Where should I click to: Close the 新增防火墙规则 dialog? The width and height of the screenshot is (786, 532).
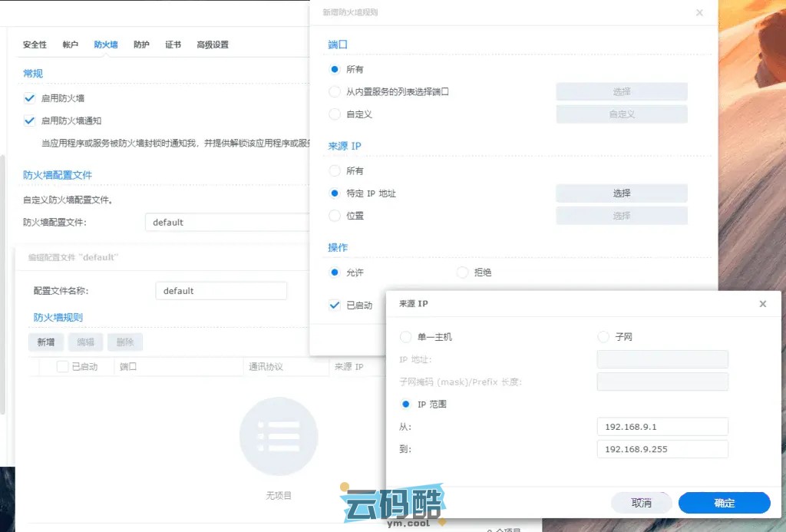pos(699,13)
